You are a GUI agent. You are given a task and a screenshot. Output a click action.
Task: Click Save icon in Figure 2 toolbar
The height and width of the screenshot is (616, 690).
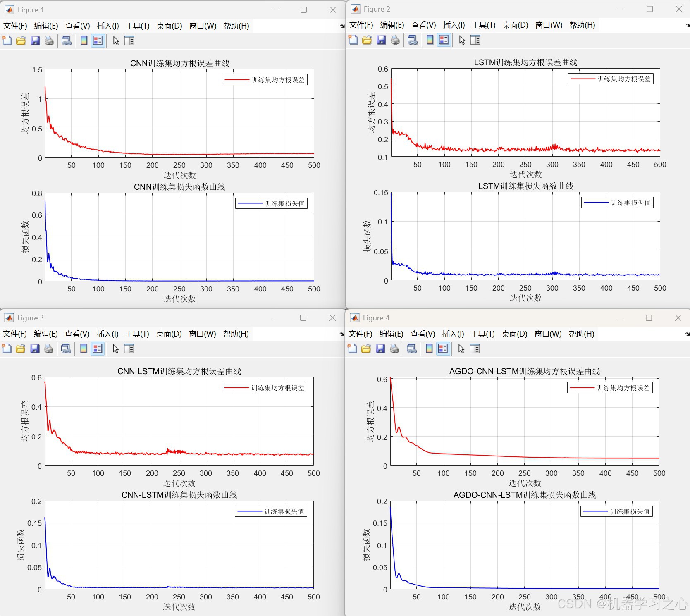pyautogui.click(x=381, y=40)
